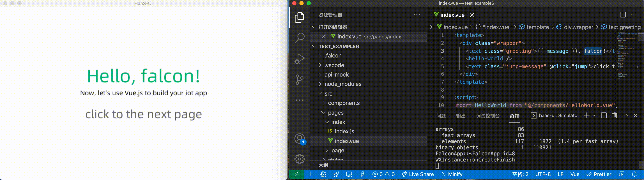Viewport: 644px width, 180px height.
Task: Split the terminal pane
Action: [x=604, y=115]
